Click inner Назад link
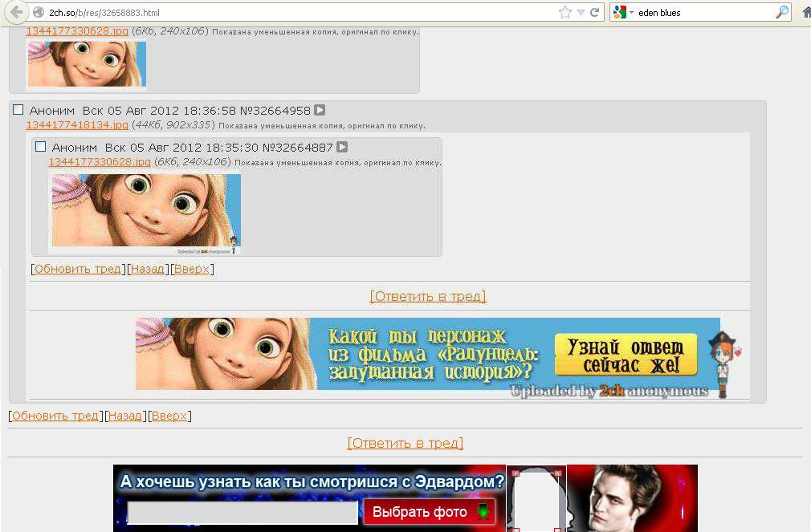811x532 pixels. coord(148,269)
